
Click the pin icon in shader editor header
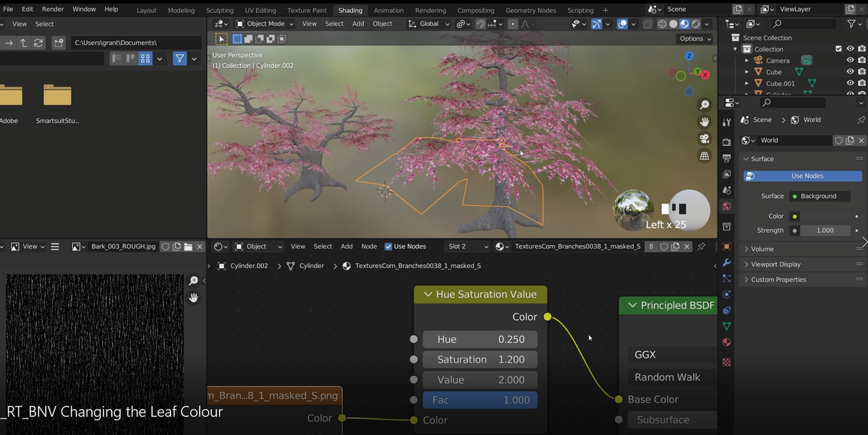700,246
